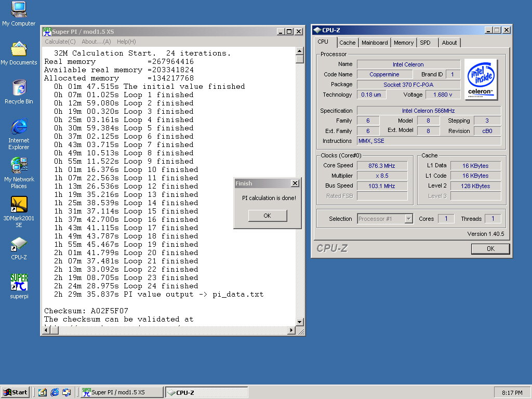Click the Coppermine code name field

(384, 74)
